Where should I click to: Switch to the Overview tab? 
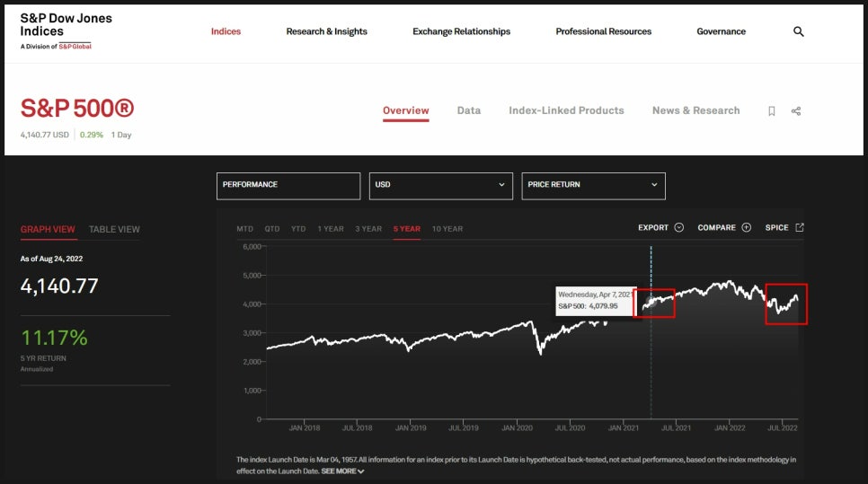click(x=406, y=110)
